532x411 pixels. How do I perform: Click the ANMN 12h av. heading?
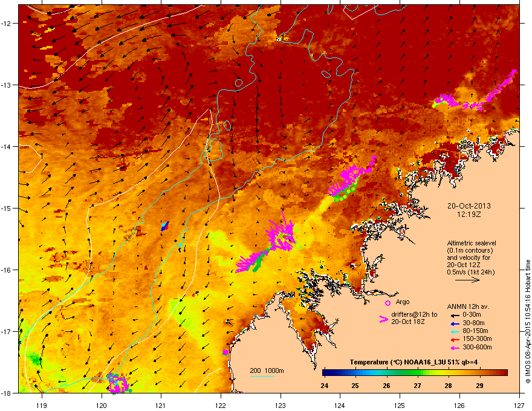(468, 307)
